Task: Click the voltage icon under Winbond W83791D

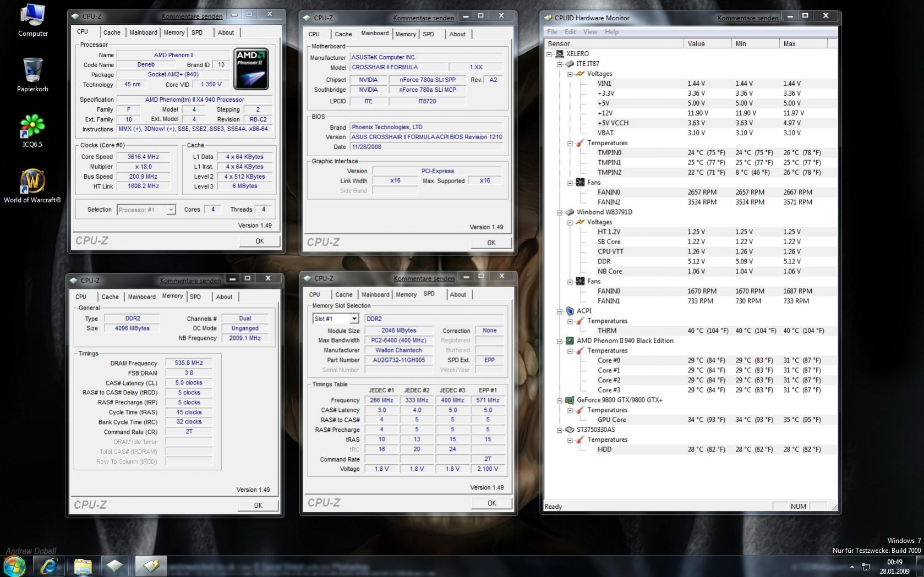Action: click(579, 222)
